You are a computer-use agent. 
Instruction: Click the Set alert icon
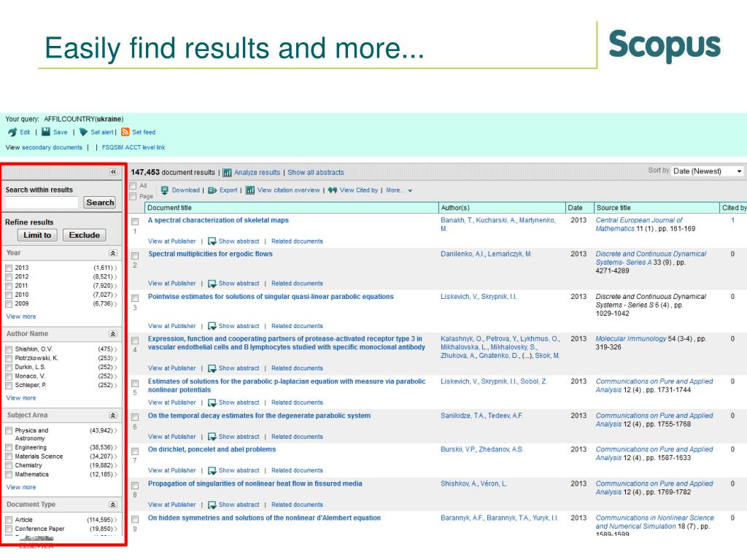[83, 132]
